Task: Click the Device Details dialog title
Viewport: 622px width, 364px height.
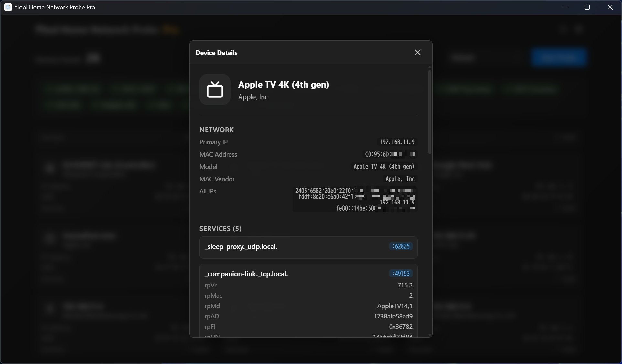Action: click(x=216, y=53)
